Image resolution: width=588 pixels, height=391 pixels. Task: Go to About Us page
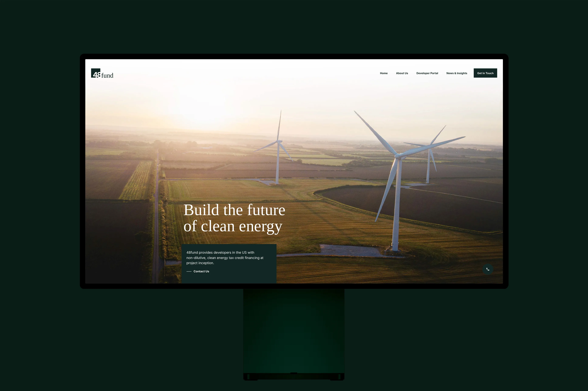pyautogui.click(x=402, y=73)
